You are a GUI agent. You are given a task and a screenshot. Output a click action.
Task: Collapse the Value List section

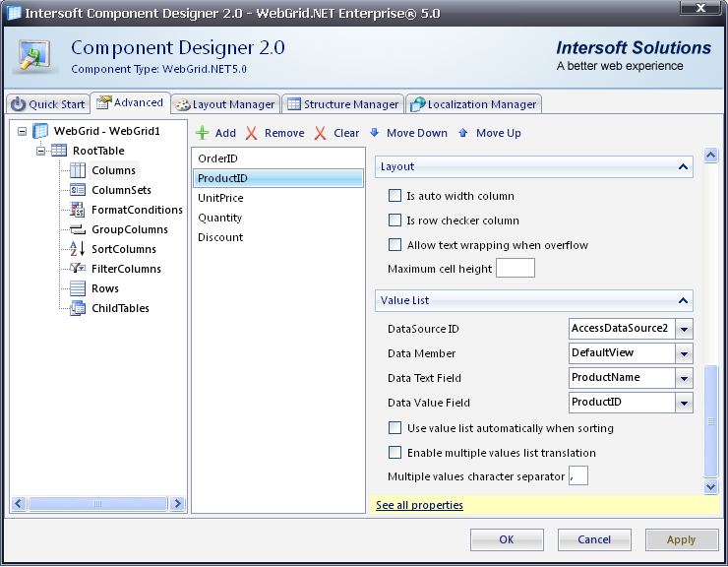click(683, 300)
